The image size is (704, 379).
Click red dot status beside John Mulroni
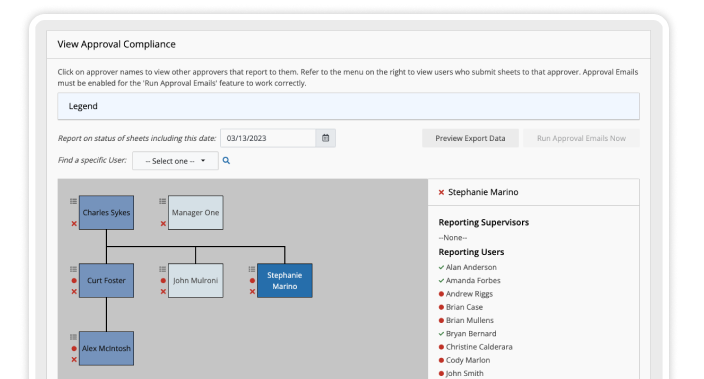[x=163, y=281]
